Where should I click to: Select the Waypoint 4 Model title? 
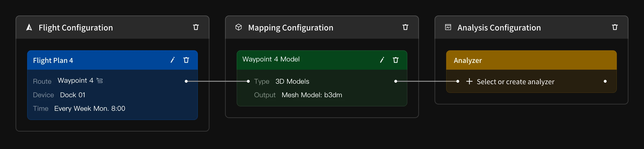271,59
